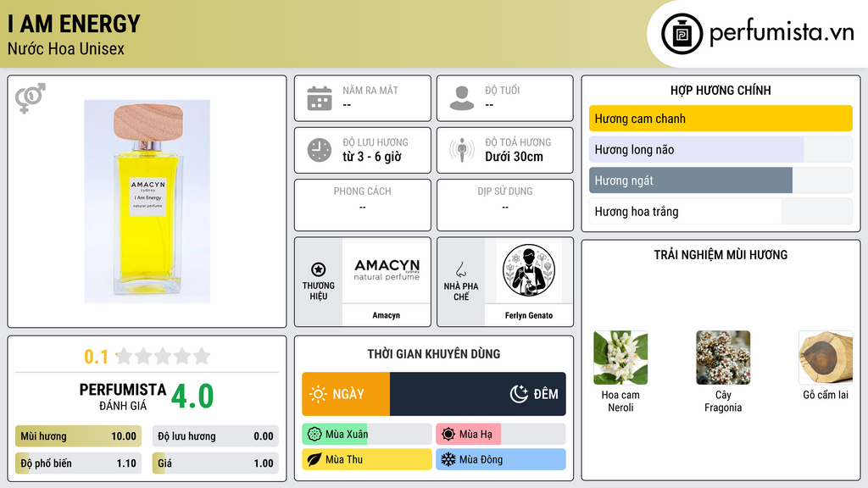
Task: Click the sun icon in Ngày bar
Action: [319, 394]
